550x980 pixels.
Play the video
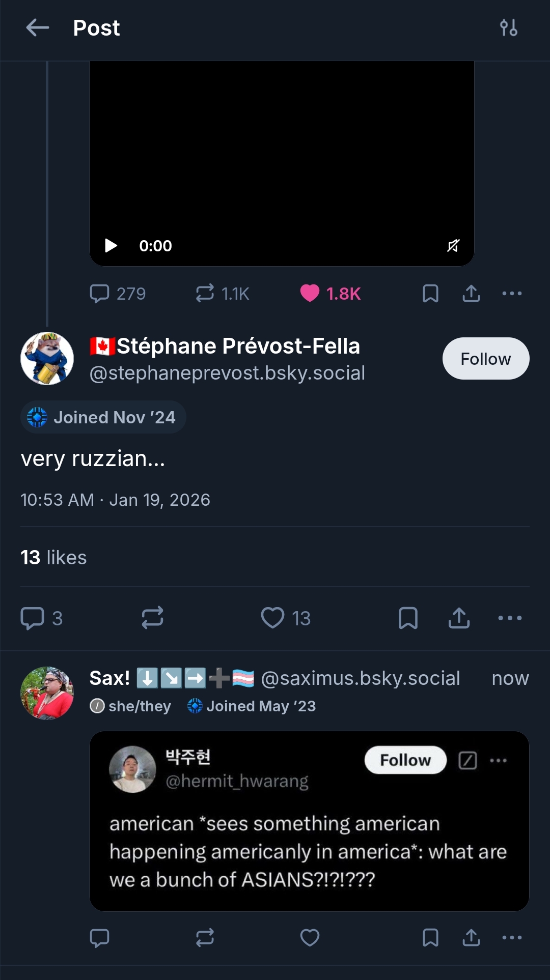tap(111, 246)
